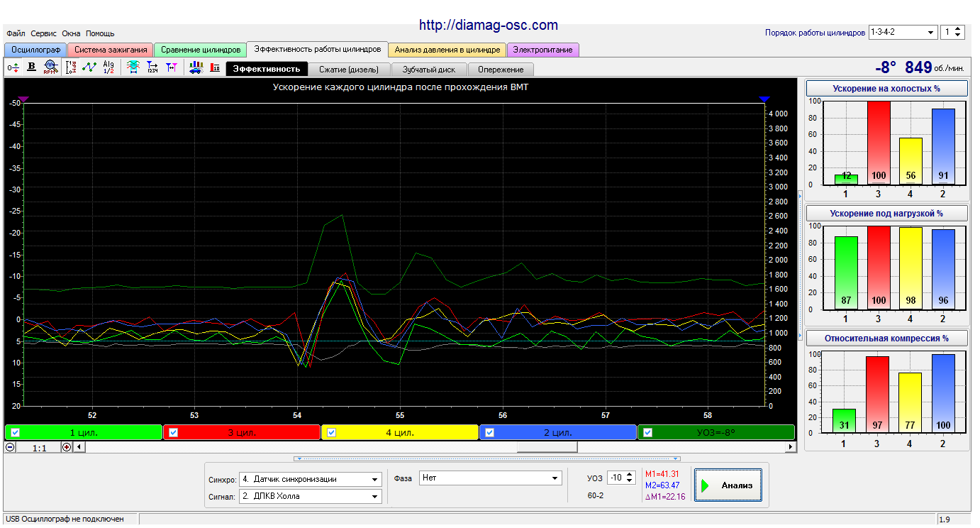
Task: Open the RPM magnifier tool
Action: (x=50, y=67)
